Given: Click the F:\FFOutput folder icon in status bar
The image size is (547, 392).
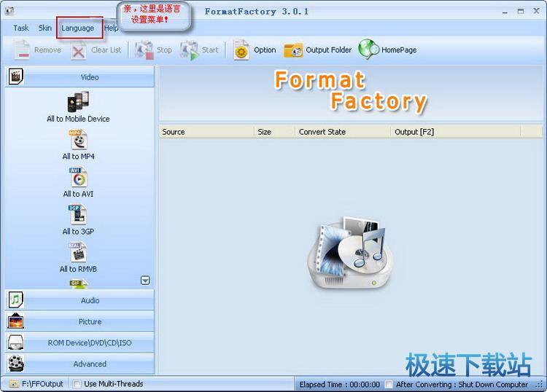Looking at the screenshot, I should click(x=14, y=384).
